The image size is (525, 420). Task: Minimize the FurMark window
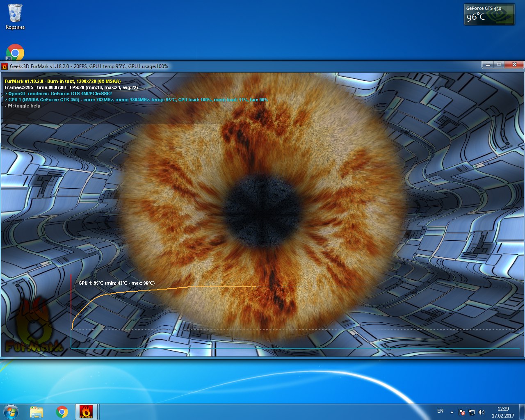point(488,65)
